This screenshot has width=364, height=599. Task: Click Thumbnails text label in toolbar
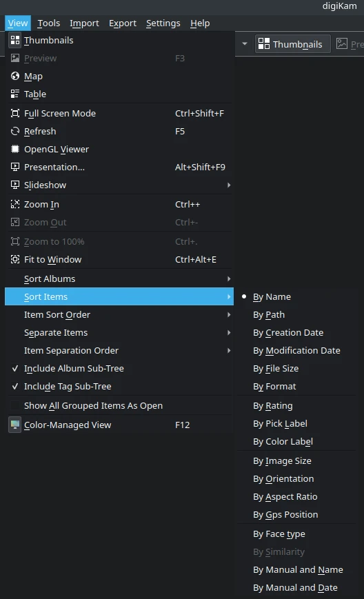coord(298,44)
